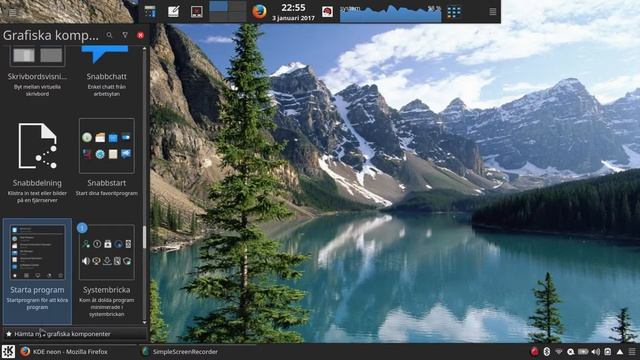Switch to first virtual desktop in pager

pyautogui.click(x=218, y=6)
